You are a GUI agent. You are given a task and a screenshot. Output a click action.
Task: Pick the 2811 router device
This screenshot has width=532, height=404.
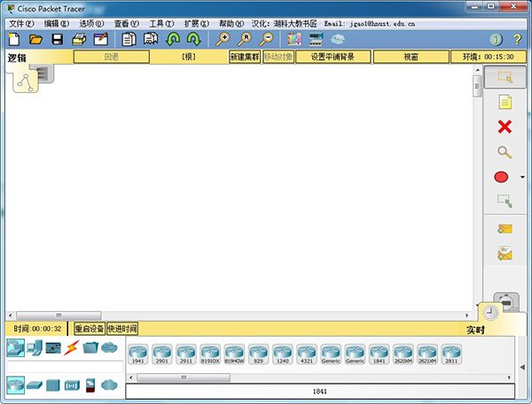tap(451, 354)
